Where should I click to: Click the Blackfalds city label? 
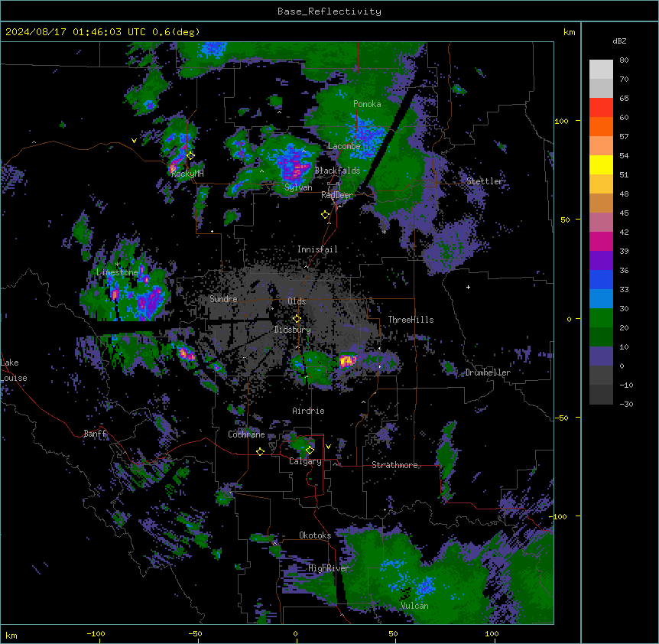point(337,171)
